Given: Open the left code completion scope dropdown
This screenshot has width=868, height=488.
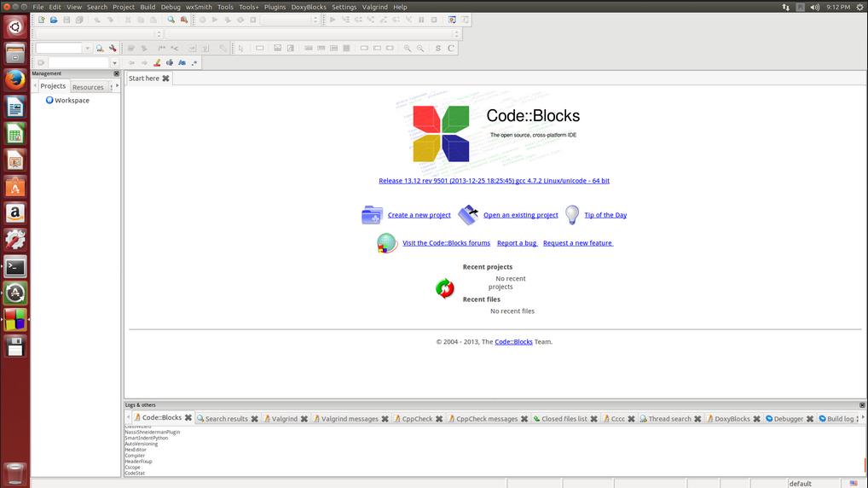Looking at the screenshot, I should [x=99, y=34].
